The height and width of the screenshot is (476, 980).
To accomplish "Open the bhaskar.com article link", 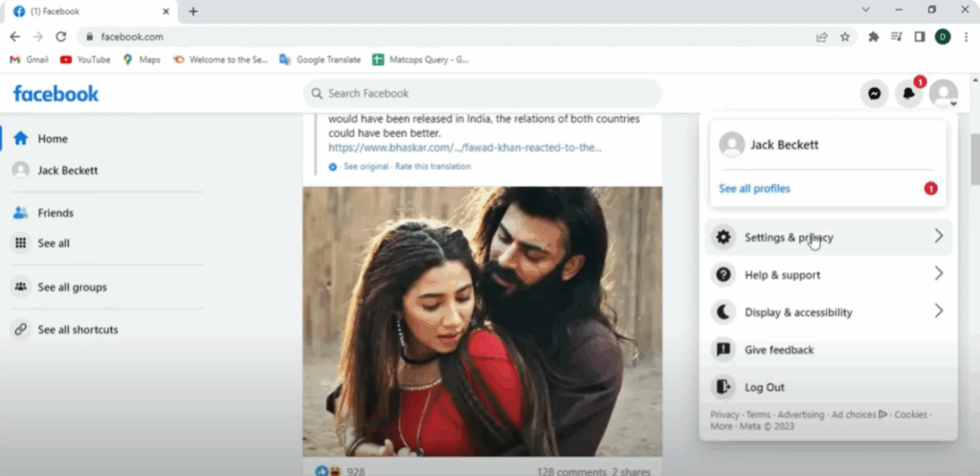I will pos(464,147).
